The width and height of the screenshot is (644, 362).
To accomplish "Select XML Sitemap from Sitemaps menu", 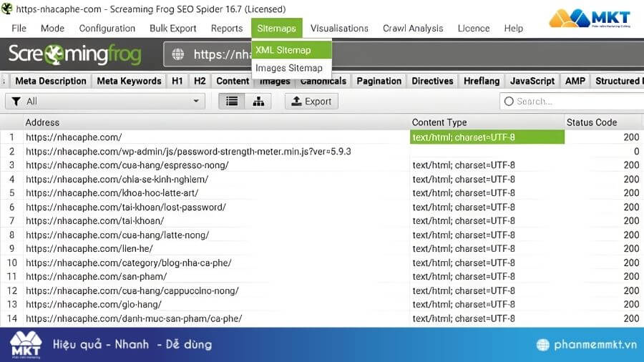I will (283, 50).
